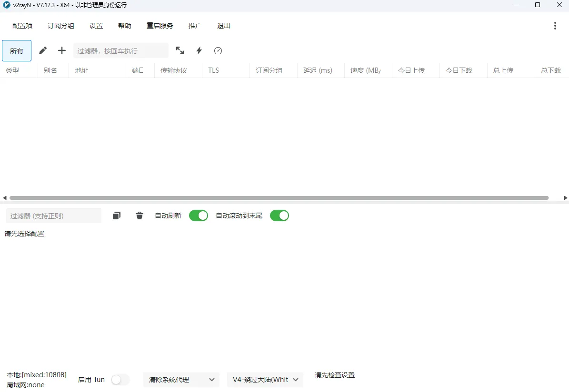The height and width of the screenshot is (392, 569).
Task: Open the 订阅分组 menu
Action: 60,26
